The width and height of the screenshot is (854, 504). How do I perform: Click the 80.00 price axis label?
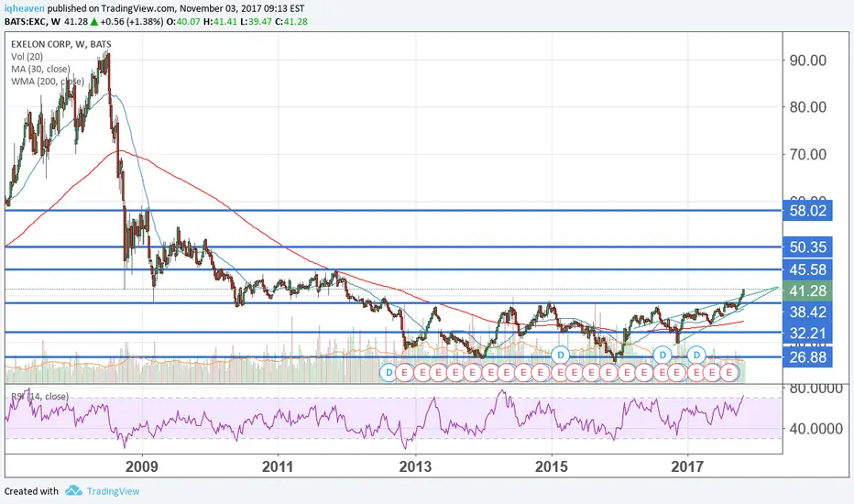click(x=807, y=107)
